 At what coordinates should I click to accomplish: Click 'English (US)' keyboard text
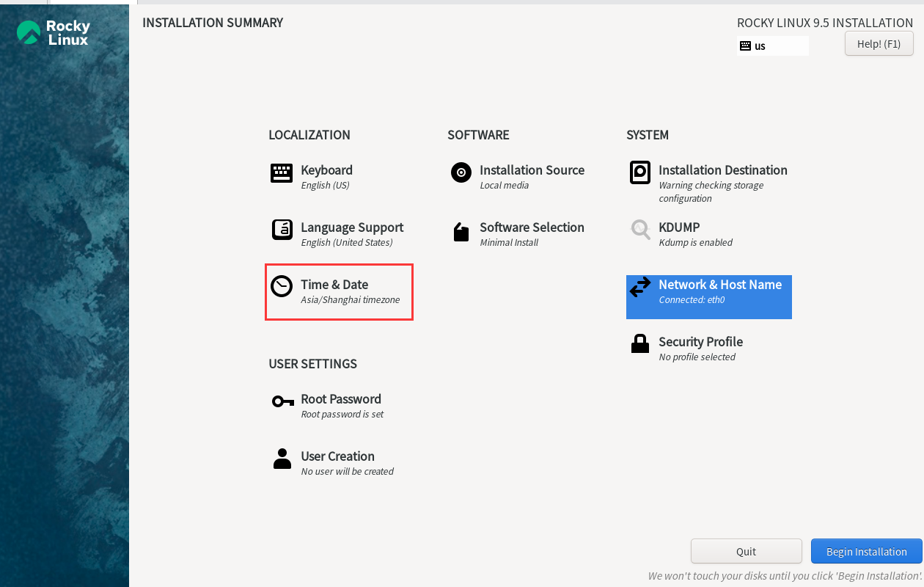(x=325, y=186)
